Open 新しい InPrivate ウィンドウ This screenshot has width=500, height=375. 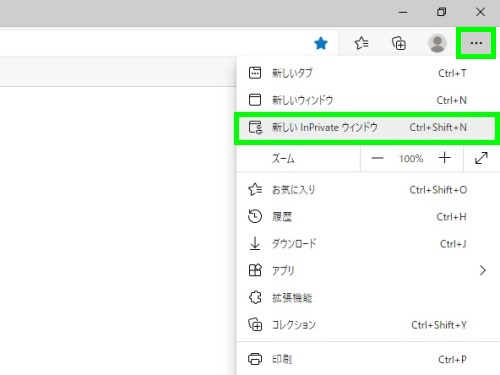(x=367, y=127)
